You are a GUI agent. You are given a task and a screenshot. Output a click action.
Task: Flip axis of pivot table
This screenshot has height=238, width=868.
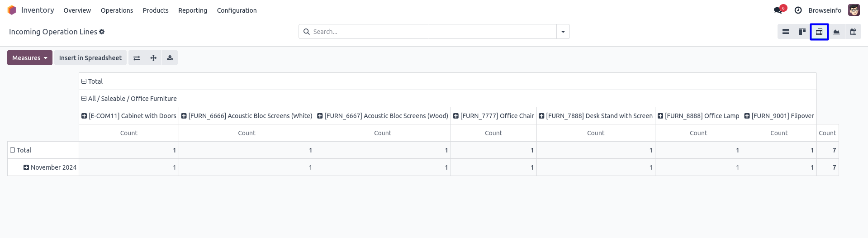click(137, 58)
